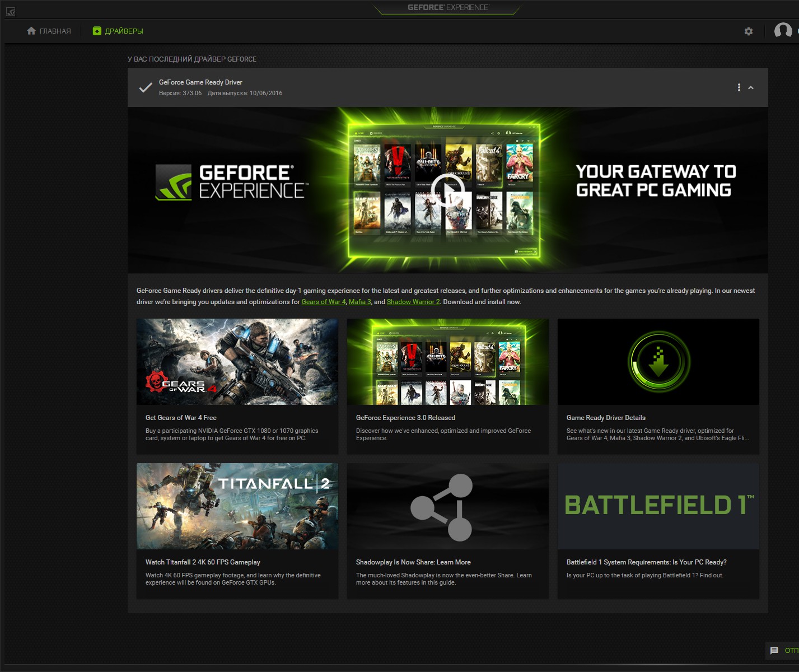Click the release date 10/06/2016 text
The height and width of the screenshot is (672, 799).
(x=245, y=94)
